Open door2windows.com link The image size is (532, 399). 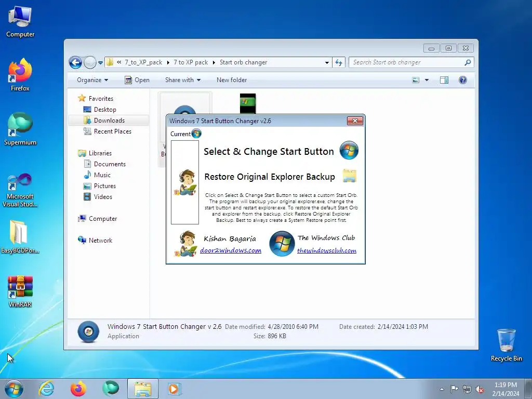pyautogui.click(x=231, y=250)
